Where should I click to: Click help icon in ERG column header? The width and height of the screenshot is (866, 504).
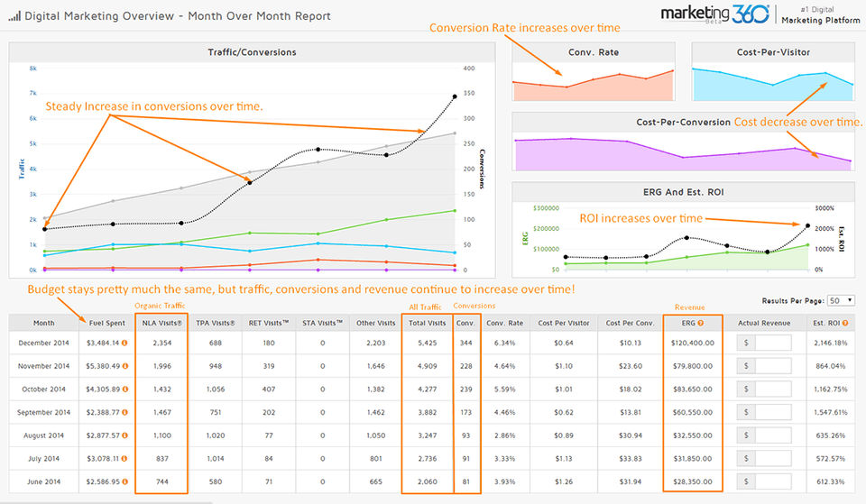coord(700,323)
